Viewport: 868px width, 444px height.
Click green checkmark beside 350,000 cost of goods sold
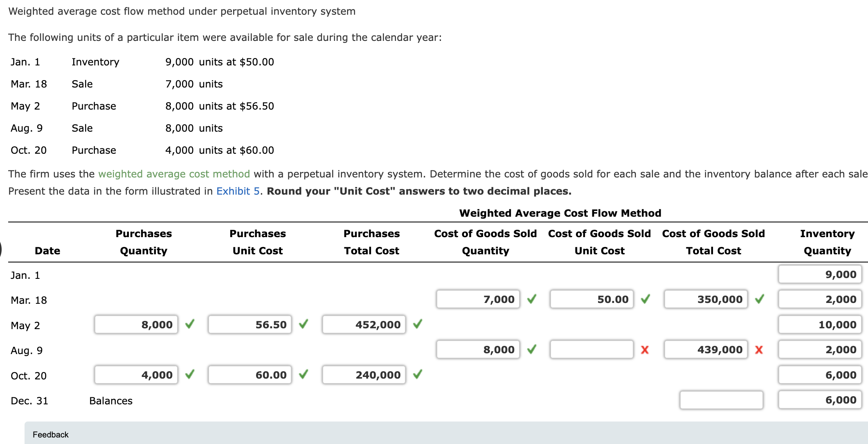[760, 299]
